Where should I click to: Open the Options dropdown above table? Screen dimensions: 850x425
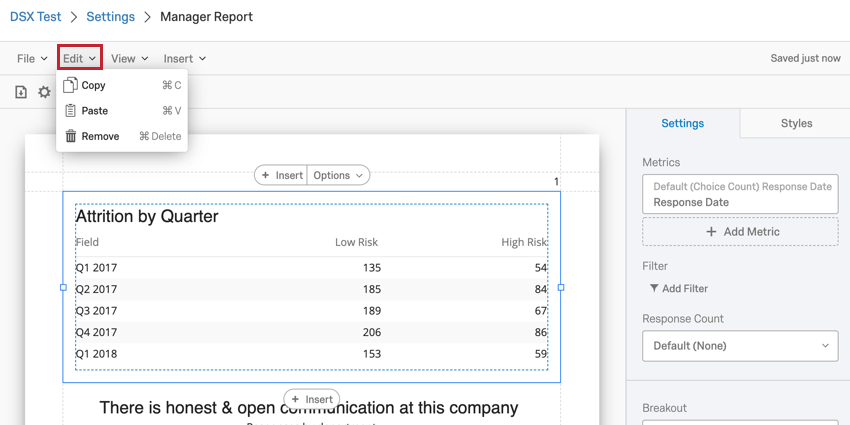[338, 175]
